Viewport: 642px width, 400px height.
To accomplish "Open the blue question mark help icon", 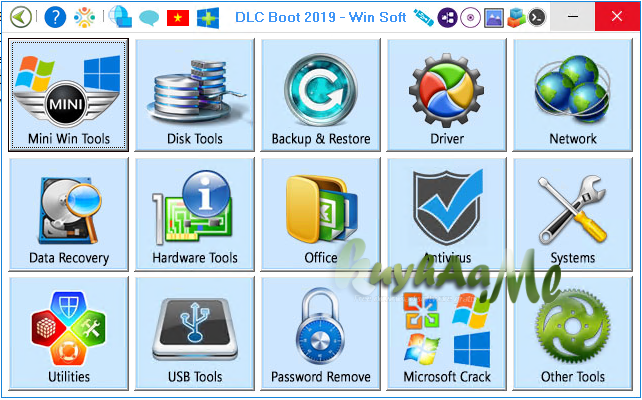I will [x=55, y=17].
